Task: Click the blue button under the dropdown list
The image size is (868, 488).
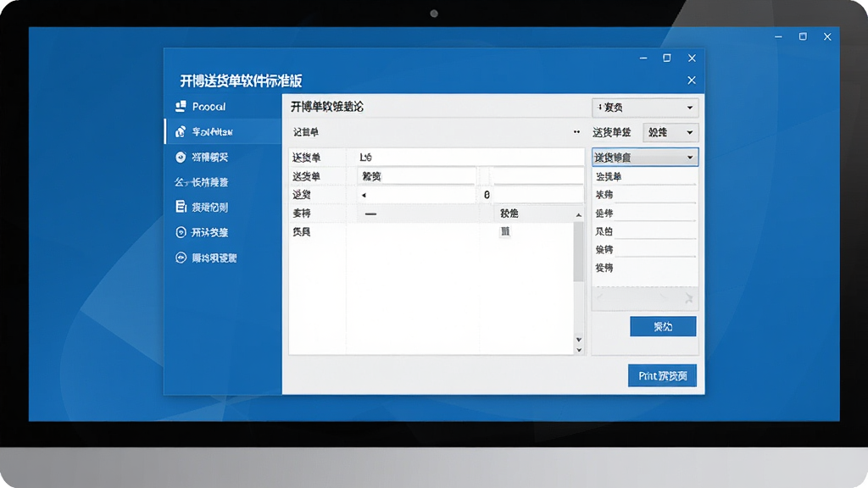Action: (663, 326)
